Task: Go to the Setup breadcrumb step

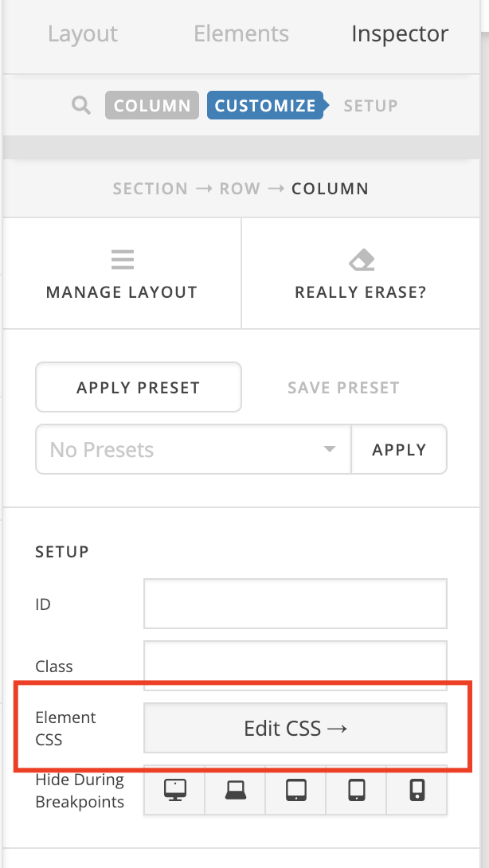Action: point(370,106)
